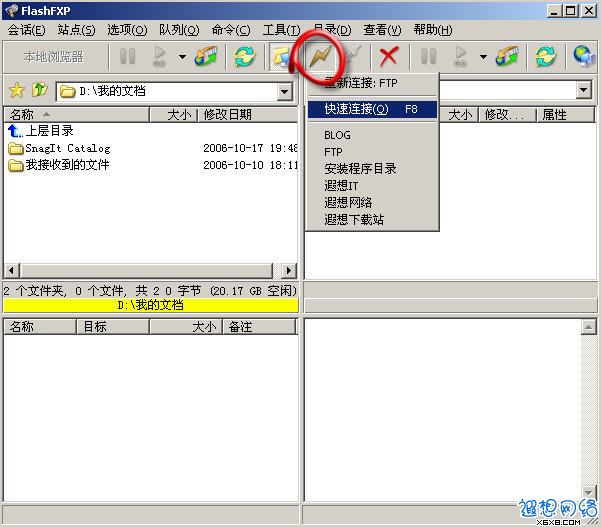Expand the D:\我的文档 path dropdown

pyautogui.click(x=285, y=91)
